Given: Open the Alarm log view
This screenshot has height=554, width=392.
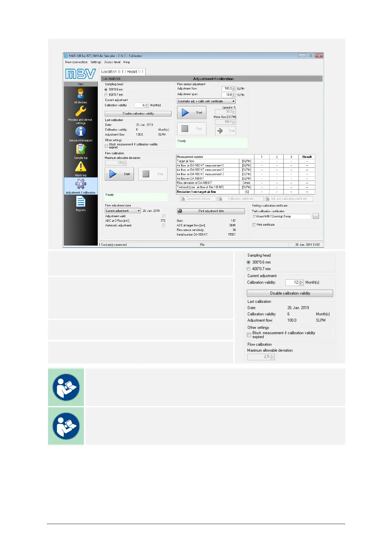Looking at the screenshot, I should click(x=81, y=169).
